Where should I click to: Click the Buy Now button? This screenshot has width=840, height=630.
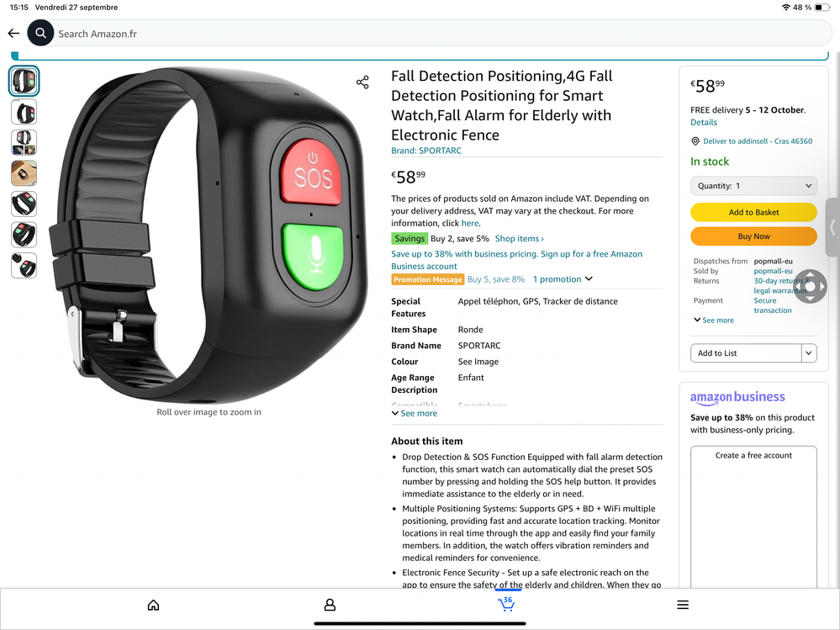[x=753, y=236]
